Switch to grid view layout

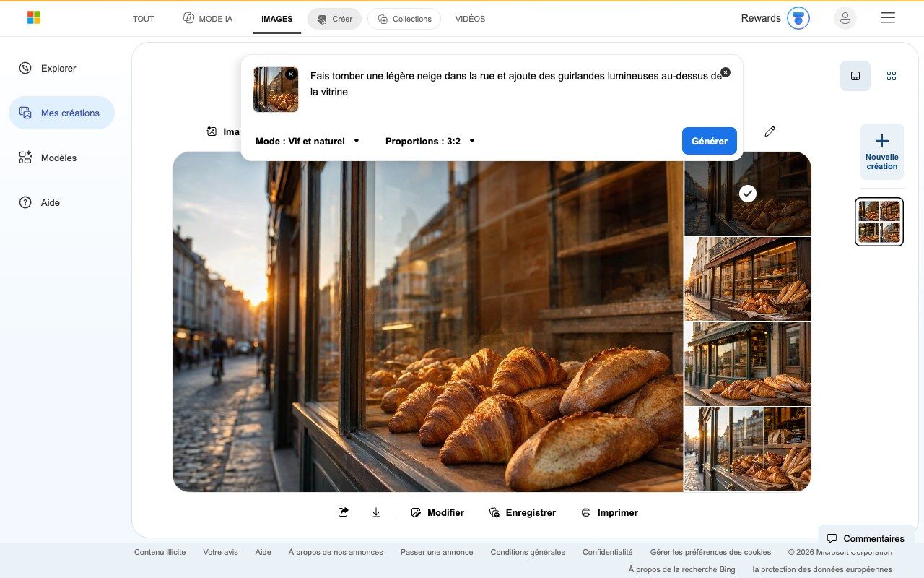tap(892, 76)
